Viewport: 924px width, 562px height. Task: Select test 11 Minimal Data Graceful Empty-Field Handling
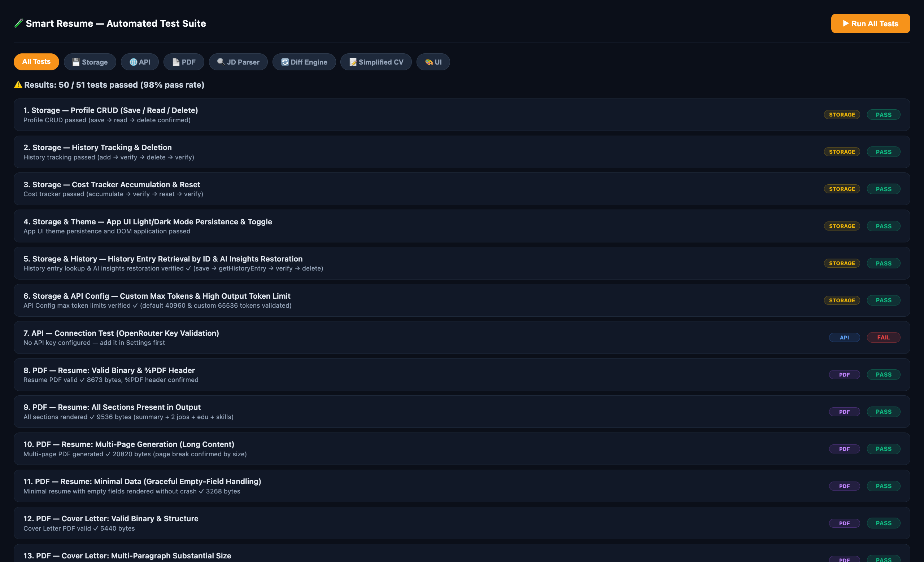462,486
